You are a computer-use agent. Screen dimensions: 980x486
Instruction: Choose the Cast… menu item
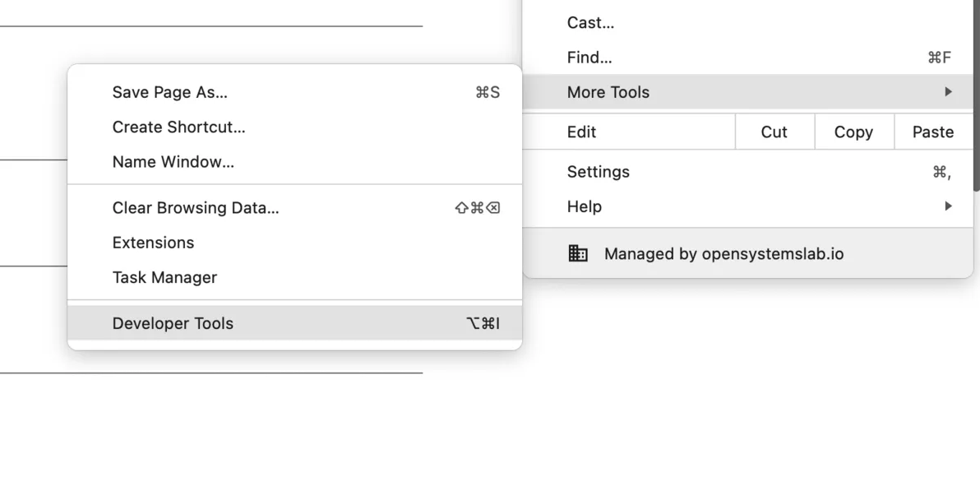[747, 22]
